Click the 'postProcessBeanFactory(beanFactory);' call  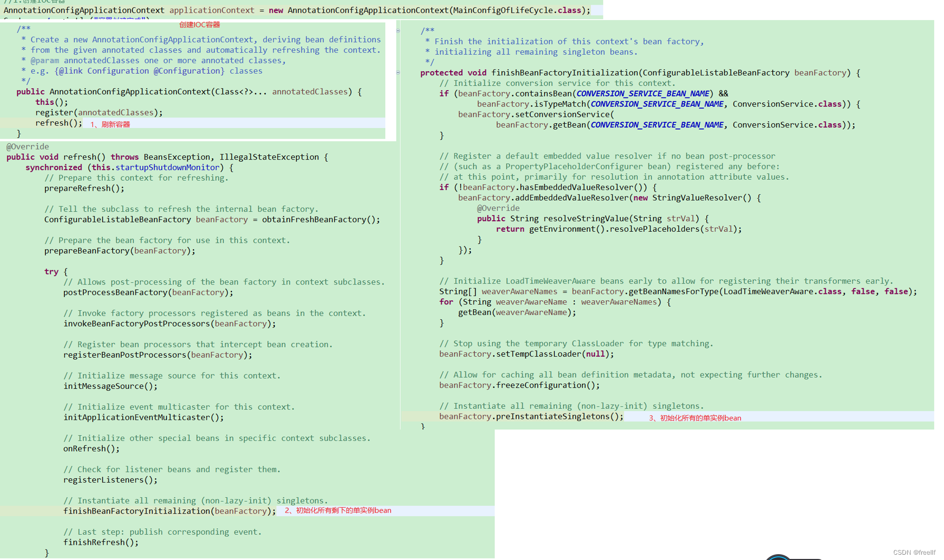click(148, 292)
